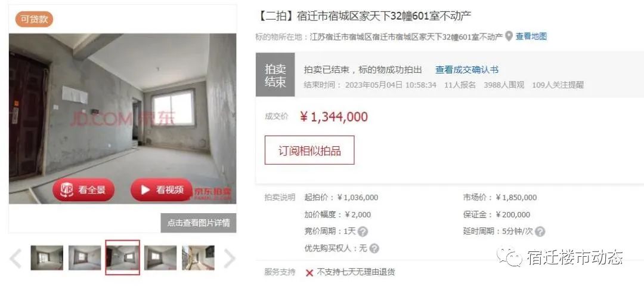Click the 订阅相似拍品 button
The height and width of the screenshot is (286, 644).
[x=309, y=150]
